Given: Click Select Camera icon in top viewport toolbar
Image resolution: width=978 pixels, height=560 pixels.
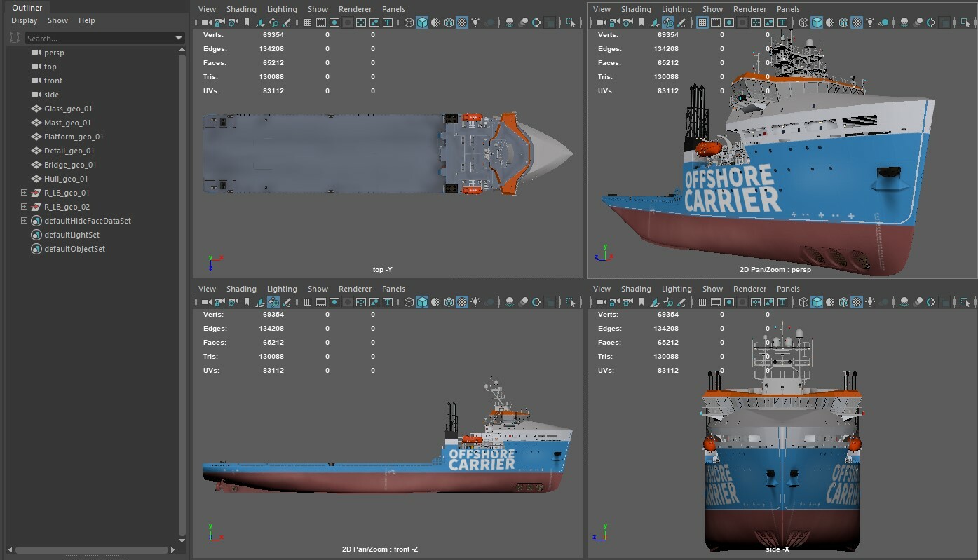Looking at the screenshot, I should pos(207,22).
